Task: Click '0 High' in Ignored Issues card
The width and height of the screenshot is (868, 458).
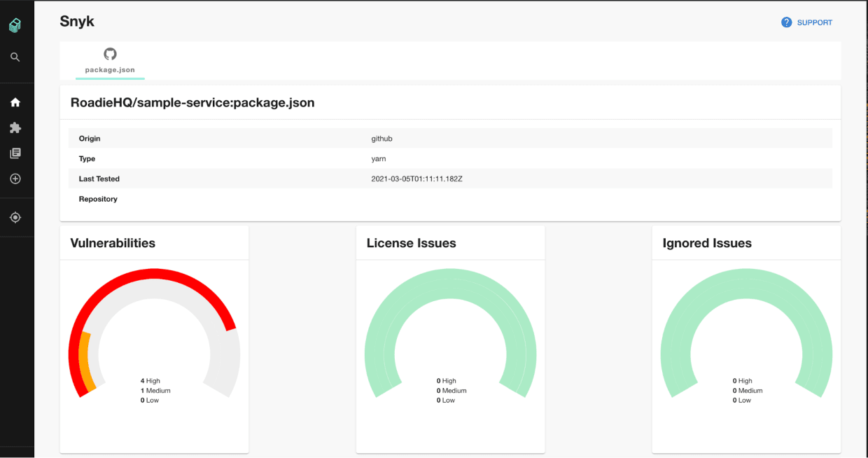Action: point(743,381)
